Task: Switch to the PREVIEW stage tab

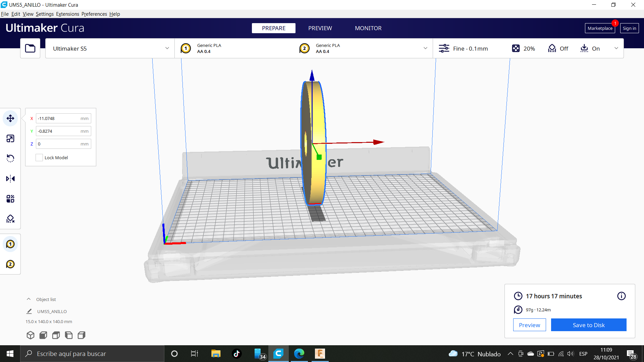Action: pos(320,28)
